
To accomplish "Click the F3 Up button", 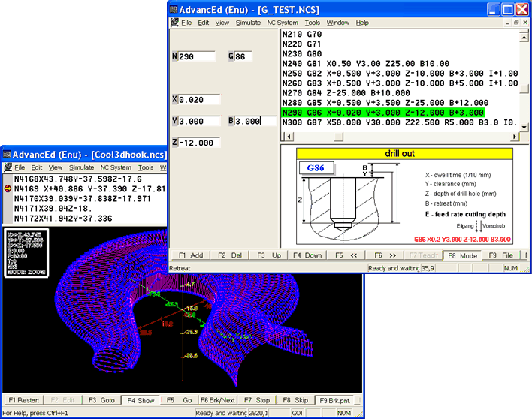I will (269, 255).
